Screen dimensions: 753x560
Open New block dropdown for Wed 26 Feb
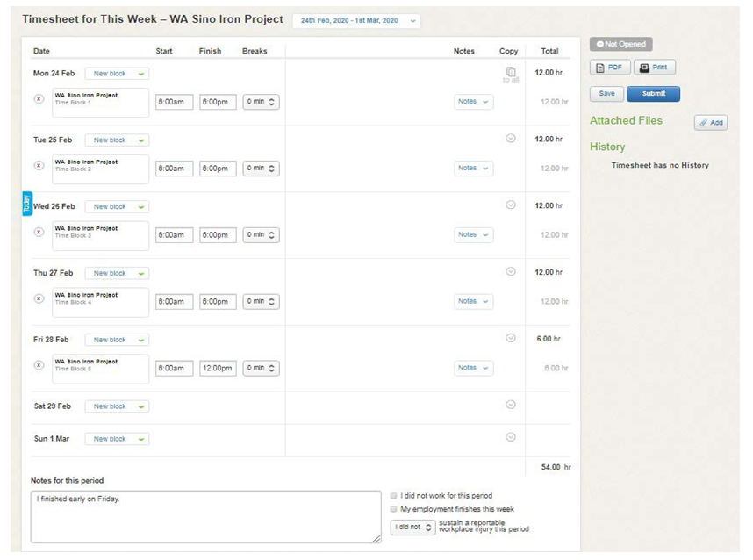[x=118, y=207]
